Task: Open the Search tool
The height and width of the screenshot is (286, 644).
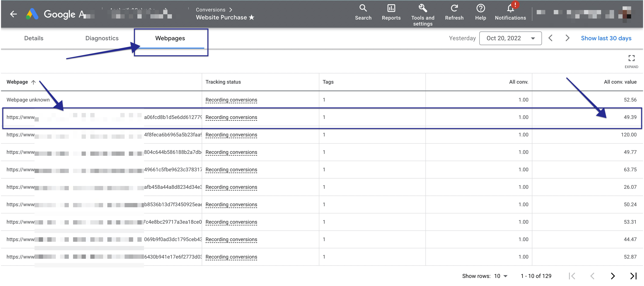Action: coord(363,12)
